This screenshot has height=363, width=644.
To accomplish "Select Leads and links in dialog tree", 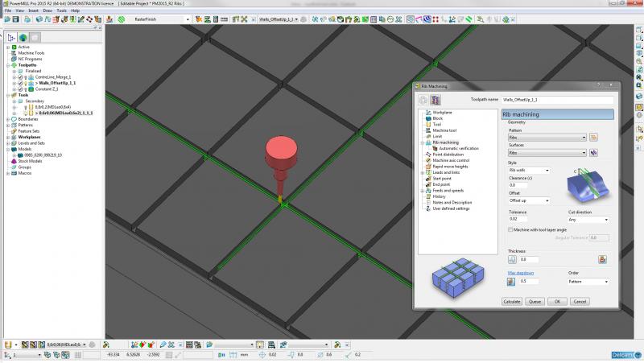I will pos(446,172).
